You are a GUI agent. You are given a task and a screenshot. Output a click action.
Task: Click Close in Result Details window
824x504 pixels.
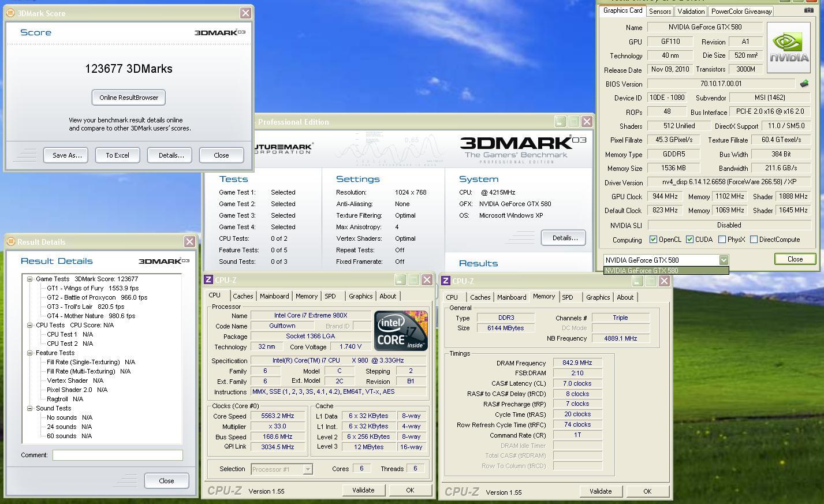coord(166,480)
